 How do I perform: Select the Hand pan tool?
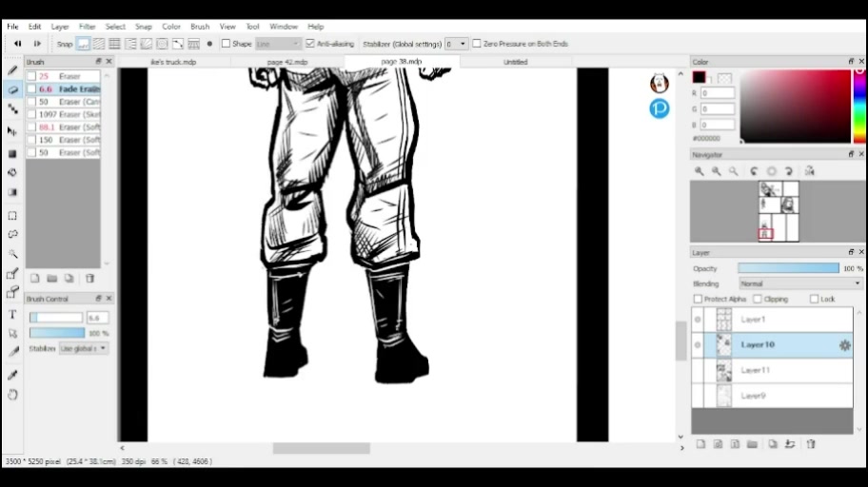click(x=12, y=395)
